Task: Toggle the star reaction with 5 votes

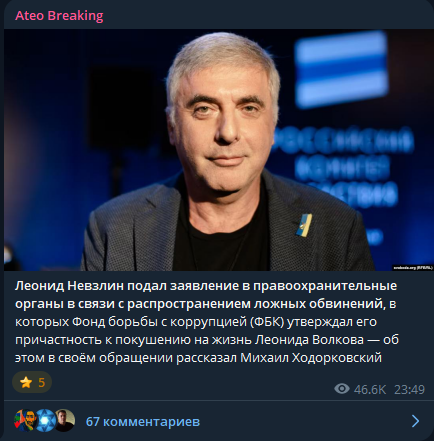Action: click(x=32, y=382)
